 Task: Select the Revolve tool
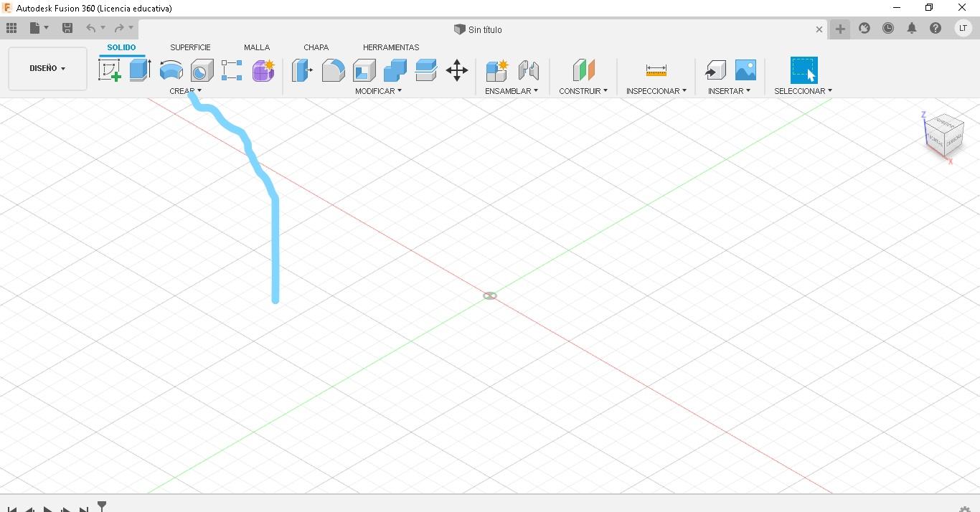pyautogui.click(x=171, y=70)
